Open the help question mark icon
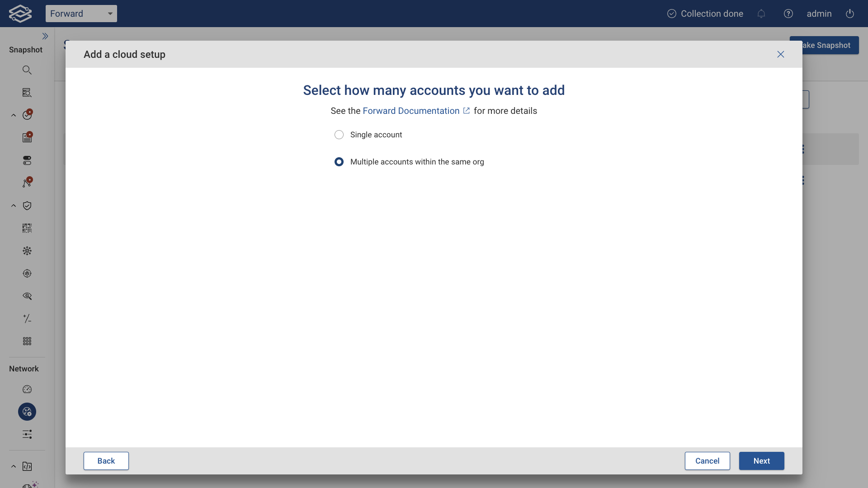The width and height of the screenshot is (868, 488). pyautogui.click(x=788, y=14)
